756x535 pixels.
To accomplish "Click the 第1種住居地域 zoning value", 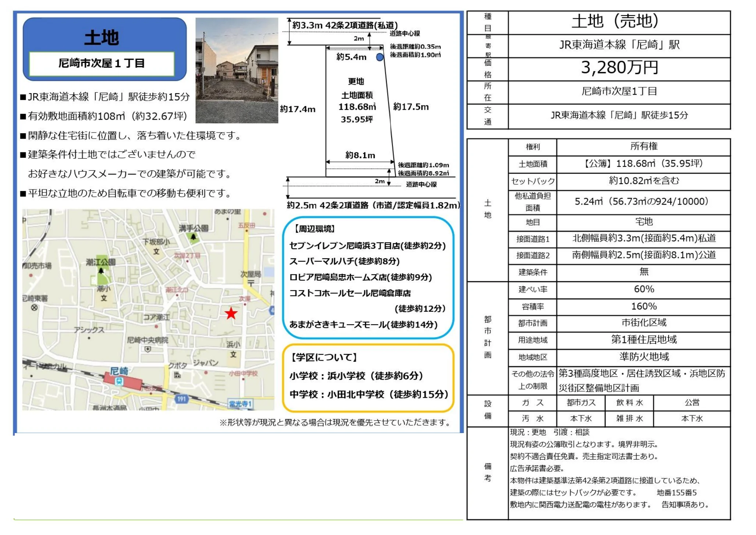I will (x=644, y=340).
